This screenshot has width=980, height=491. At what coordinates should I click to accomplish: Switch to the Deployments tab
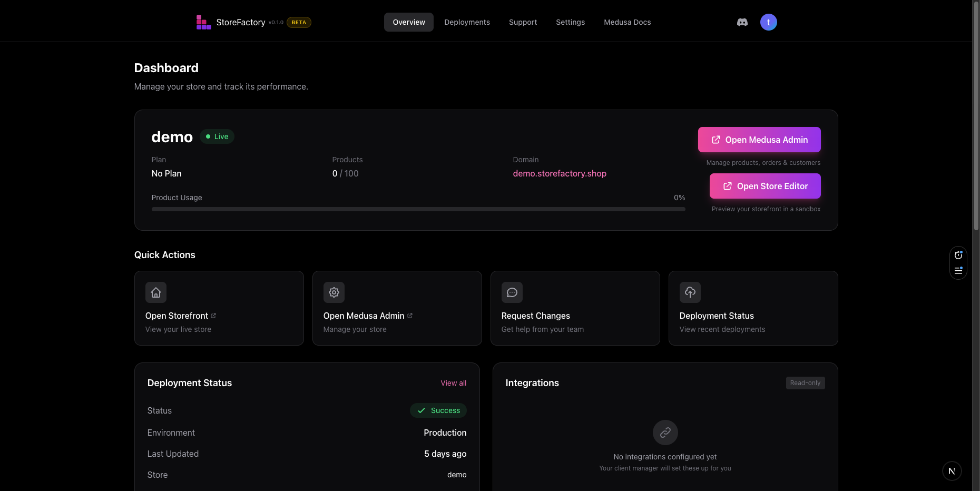click(467, 22)
